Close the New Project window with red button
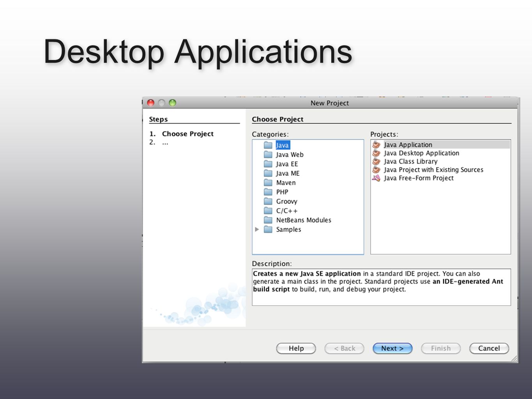Screen dimensions: 532x399 tap(151, 103)
